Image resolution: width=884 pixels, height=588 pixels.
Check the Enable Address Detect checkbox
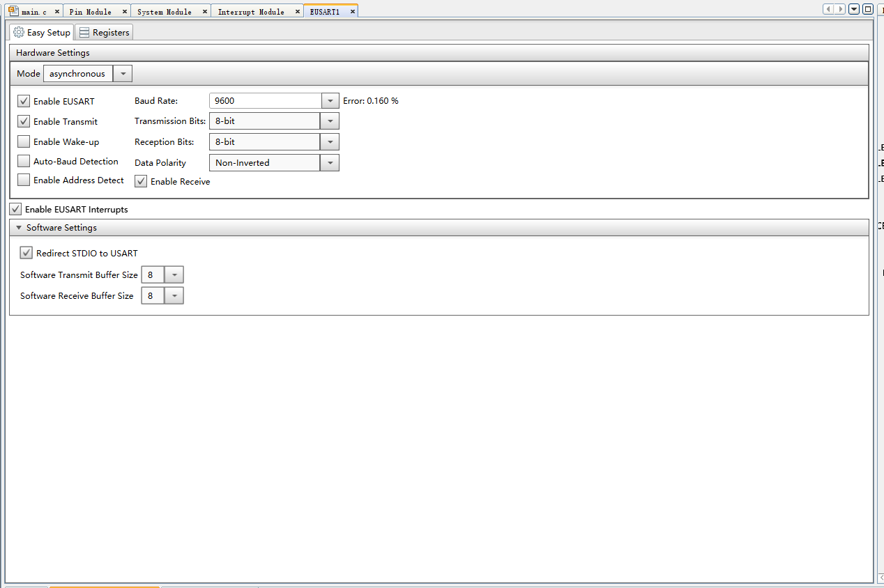[24, 180]
